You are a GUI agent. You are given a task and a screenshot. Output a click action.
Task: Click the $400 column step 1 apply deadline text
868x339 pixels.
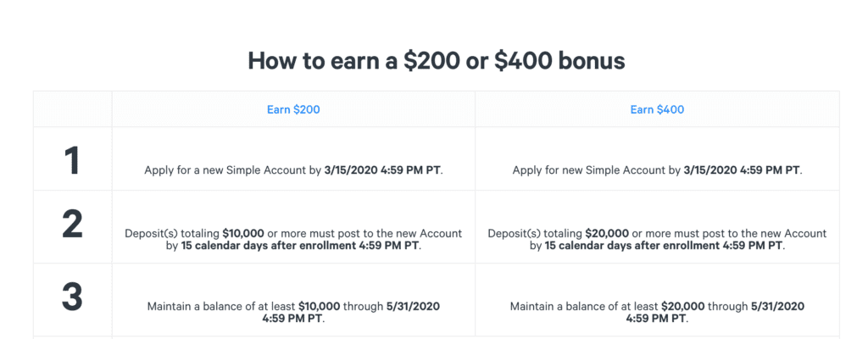[657, 170]
